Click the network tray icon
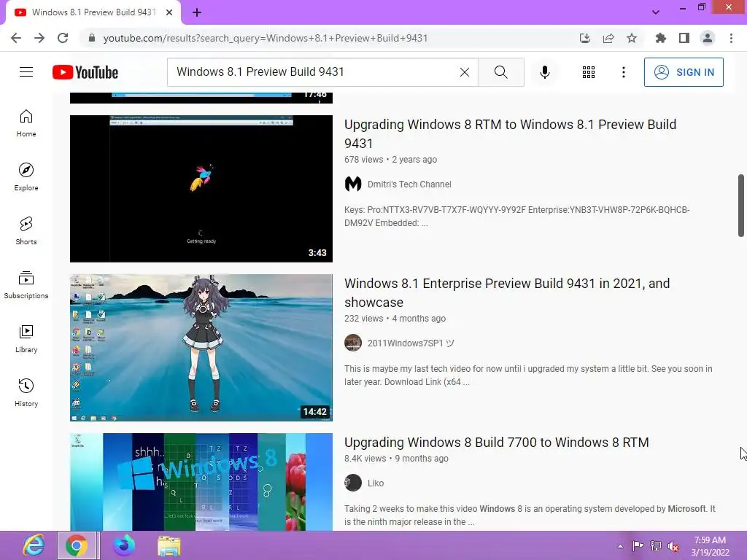Image resolution: width=747 pixels, height=560 pixels. click(x=656, y=546)
